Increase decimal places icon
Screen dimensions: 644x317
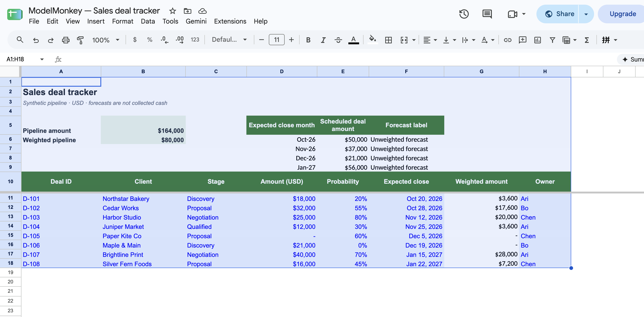pos(179,40)
